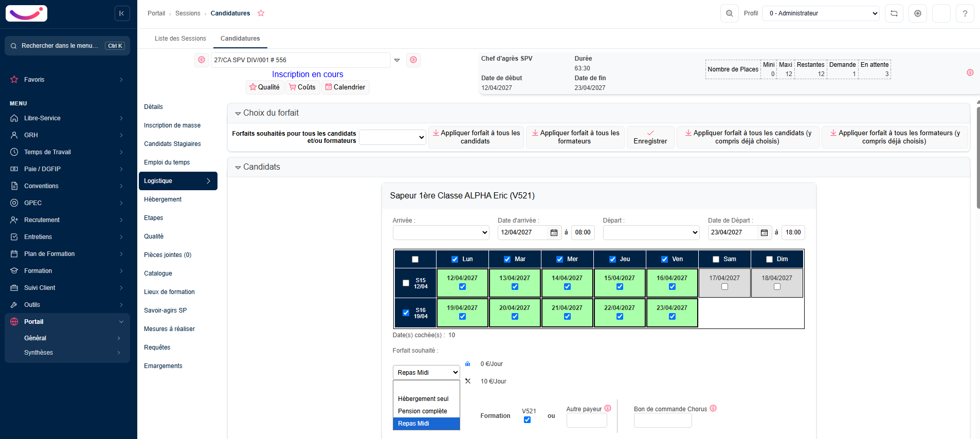Viewport: 980px width, 439px height.
Task: Open help with the question mark icon
Action: click(965, 13)
